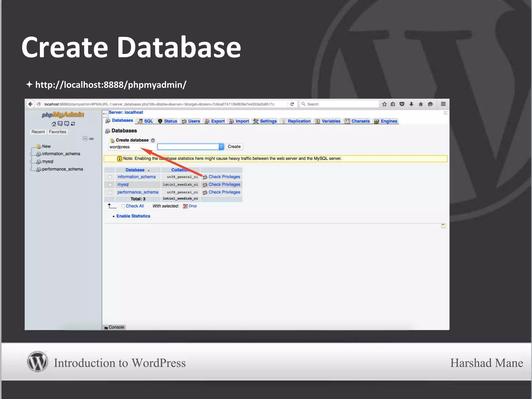Image resolution: width=532 pixels, height=399 pixels.
Task: Open the Variables tab
Action: [328, 121]
